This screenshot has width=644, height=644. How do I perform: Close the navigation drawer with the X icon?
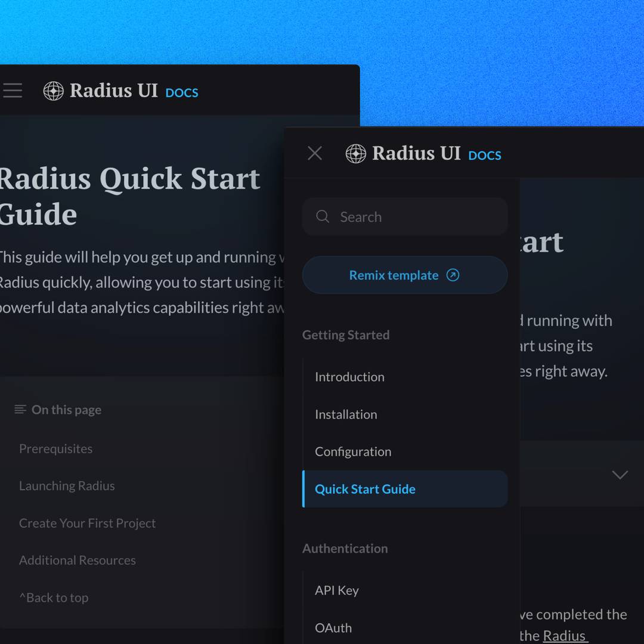[315, 153]
